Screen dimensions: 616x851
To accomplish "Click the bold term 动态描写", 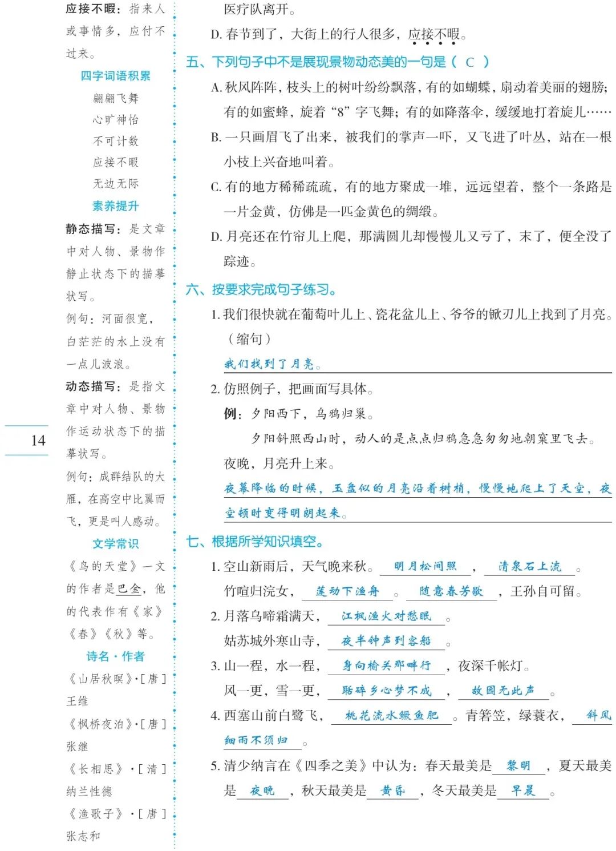I will 90,386.
